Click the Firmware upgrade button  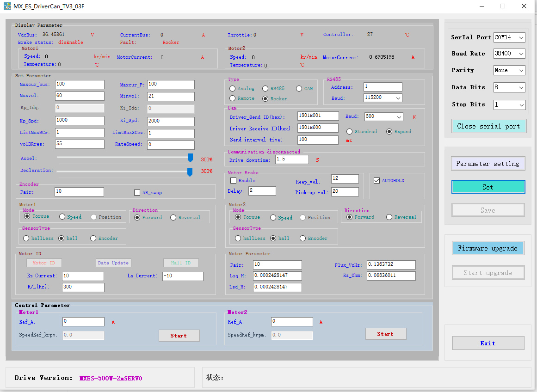488,248
